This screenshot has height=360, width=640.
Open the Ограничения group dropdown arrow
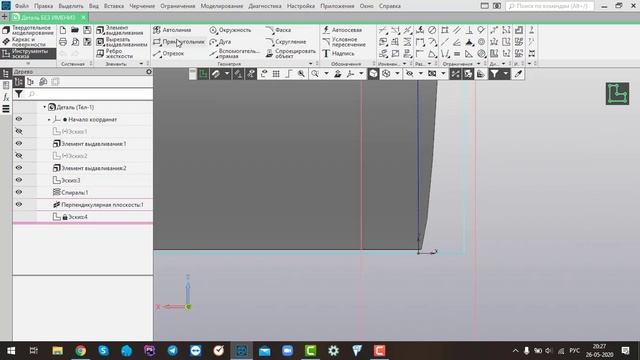[x=479, y=64]
